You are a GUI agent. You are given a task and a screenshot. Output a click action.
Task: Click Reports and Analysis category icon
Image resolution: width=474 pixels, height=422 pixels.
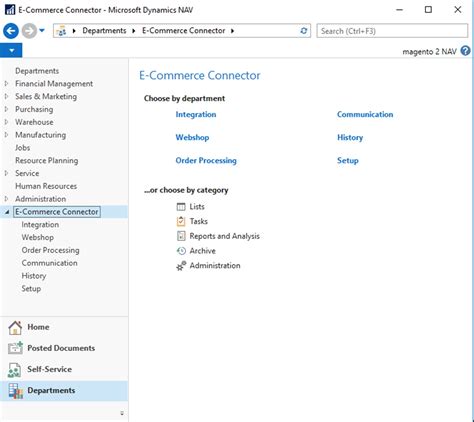point(181,236)
